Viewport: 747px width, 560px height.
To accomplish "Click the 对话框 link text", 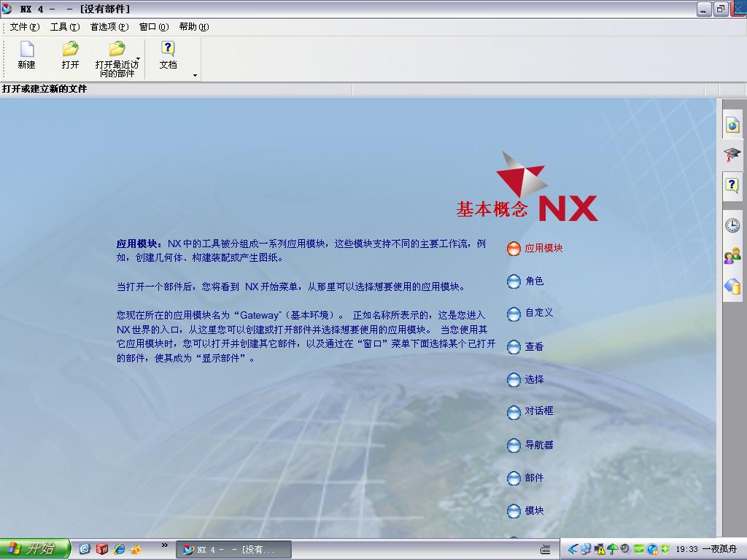I will click(539, 411).
